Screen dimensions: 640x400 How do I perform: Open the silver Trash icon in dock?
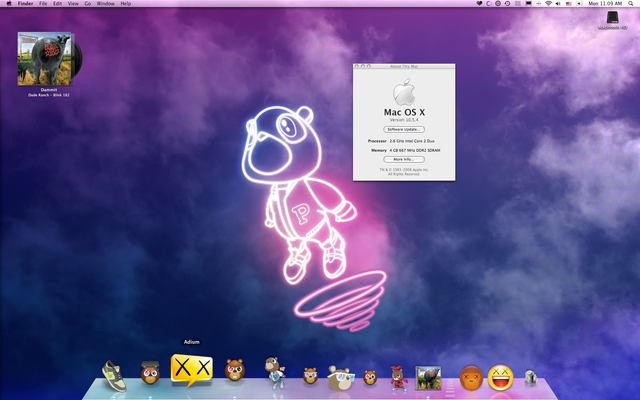(x=531, y=377)
